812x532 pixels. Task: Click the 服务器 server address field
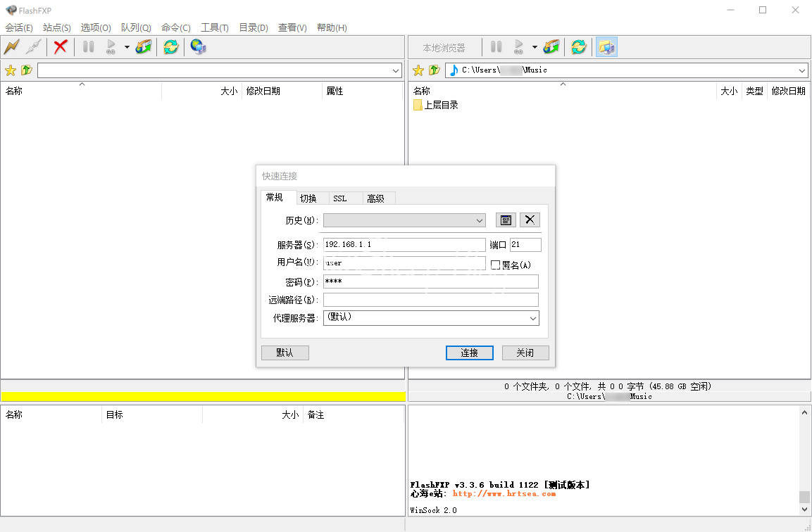pos(404,245)
